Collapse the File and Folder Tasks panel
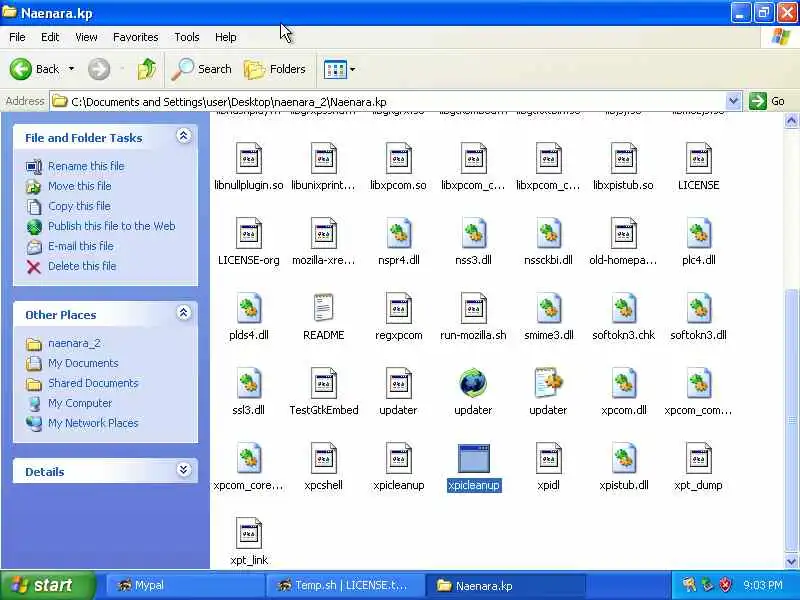This screenshot has width=800, height=600. [184, 136]
